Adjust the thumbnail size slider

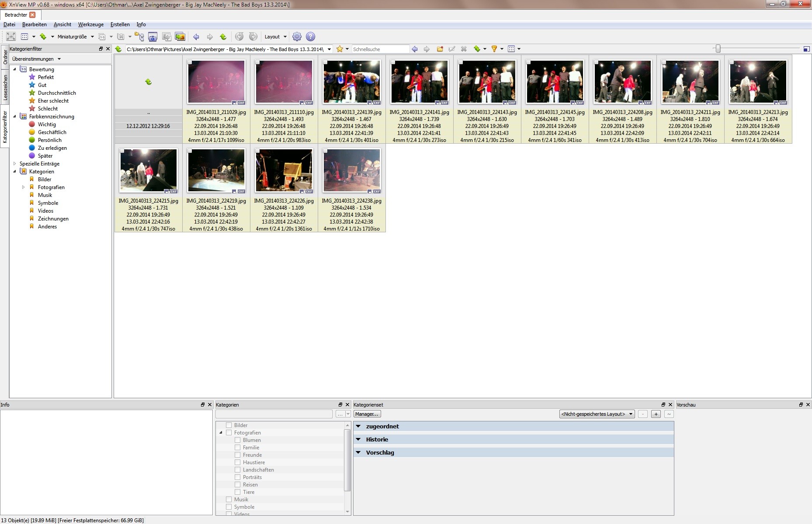(718, 49)
